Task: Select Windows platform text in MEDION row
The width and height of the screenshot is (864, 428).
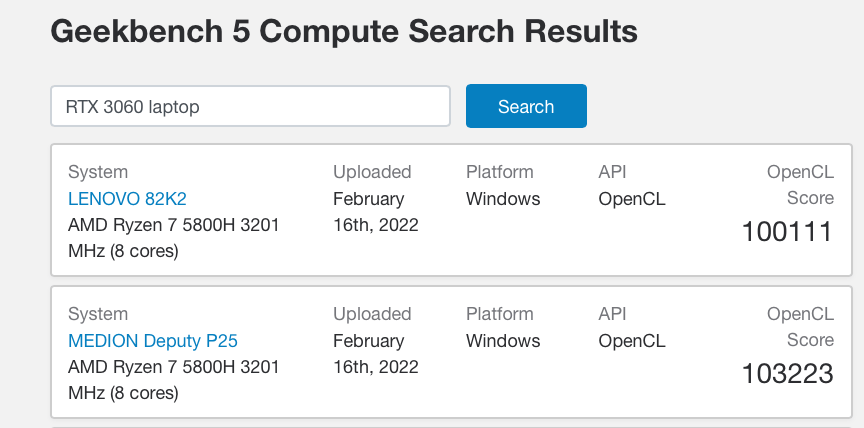Action: (x=503, y=341)
